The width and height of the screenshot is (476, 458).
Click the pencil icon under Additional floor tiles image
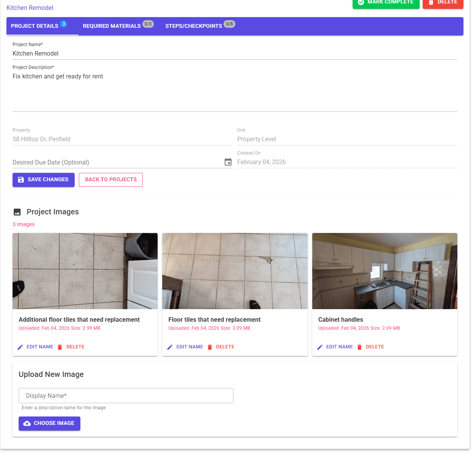tap(20, 347)
